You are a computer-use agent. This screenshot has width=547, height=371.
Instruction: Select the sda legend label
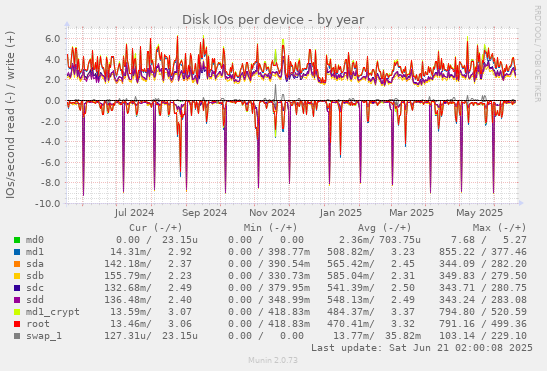click(35, 264)
